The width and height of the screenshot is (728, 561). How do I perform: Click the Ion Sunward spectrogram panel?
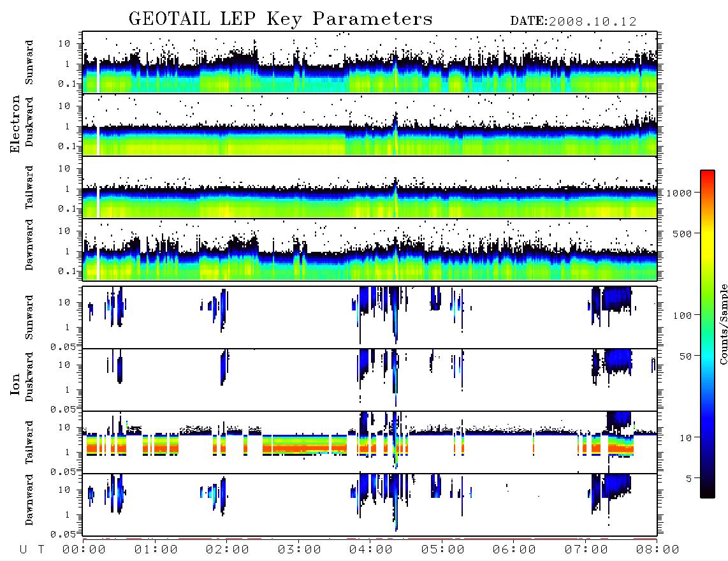click(370, 317)
